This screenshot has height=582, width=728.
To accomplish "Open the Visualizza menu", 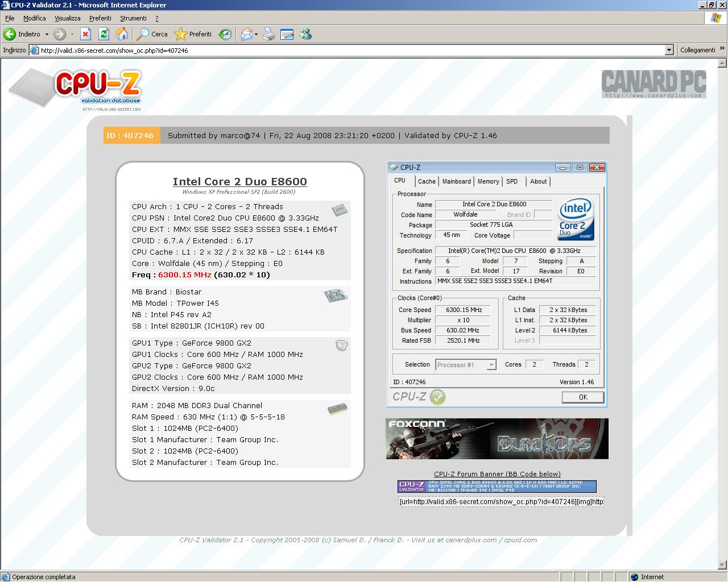I will 68,18.
